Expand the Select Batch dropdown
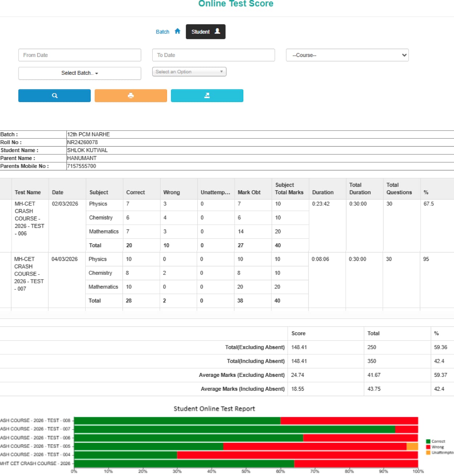This screenshot has width=454, height=476. coord(80,73)
